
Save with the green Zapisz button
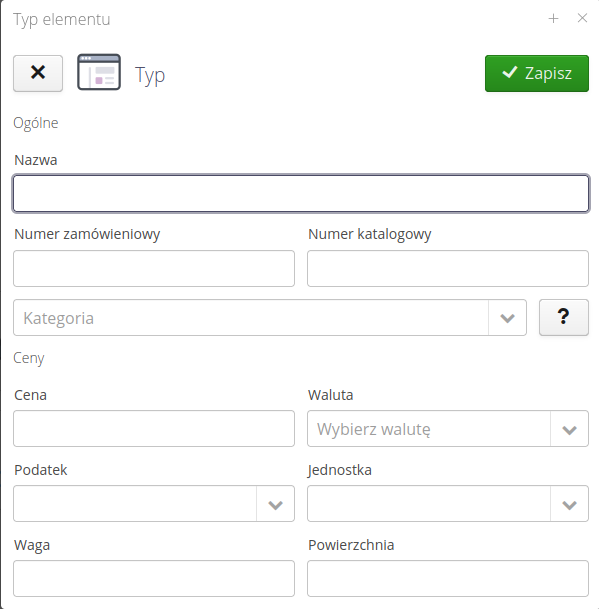pos(537,73)
